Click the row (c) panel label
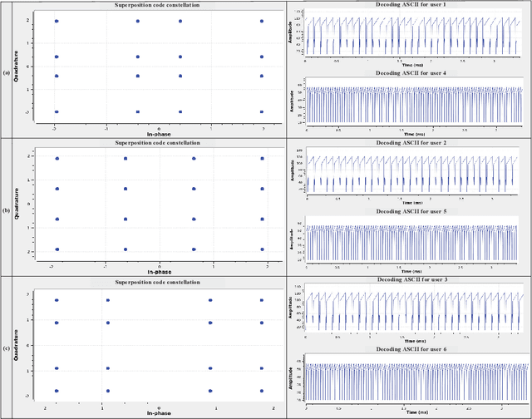The height and width of the screenshot is (419, 532). click(x=7, y=348)
